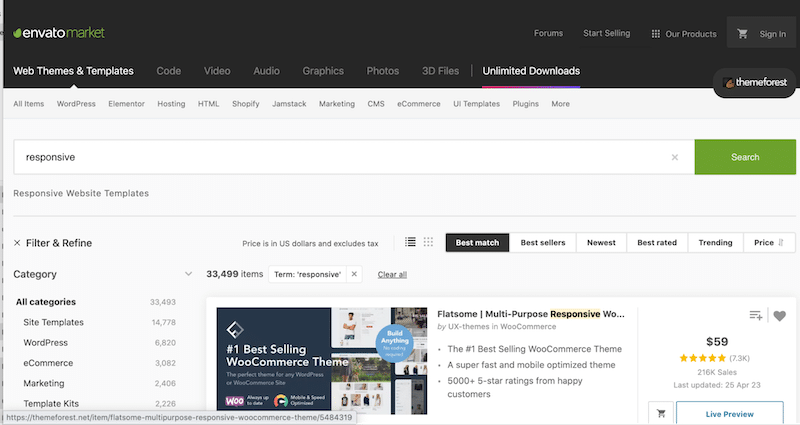Open Live Preview for Flatsome

tap(730, 412)
